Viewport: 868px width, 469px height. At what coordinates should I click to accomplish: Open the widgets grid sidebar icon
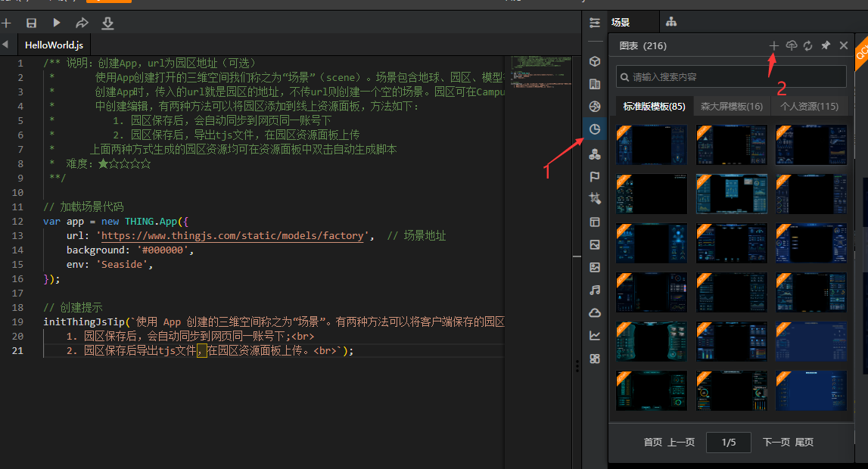tap(595, 359)
